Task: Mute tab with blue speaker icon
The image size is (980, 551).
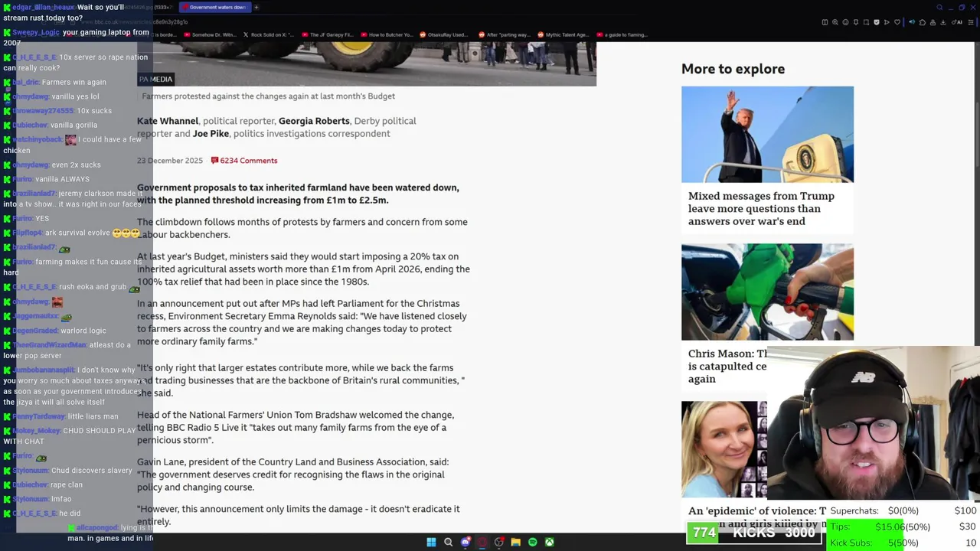Action: click(912, 22)
